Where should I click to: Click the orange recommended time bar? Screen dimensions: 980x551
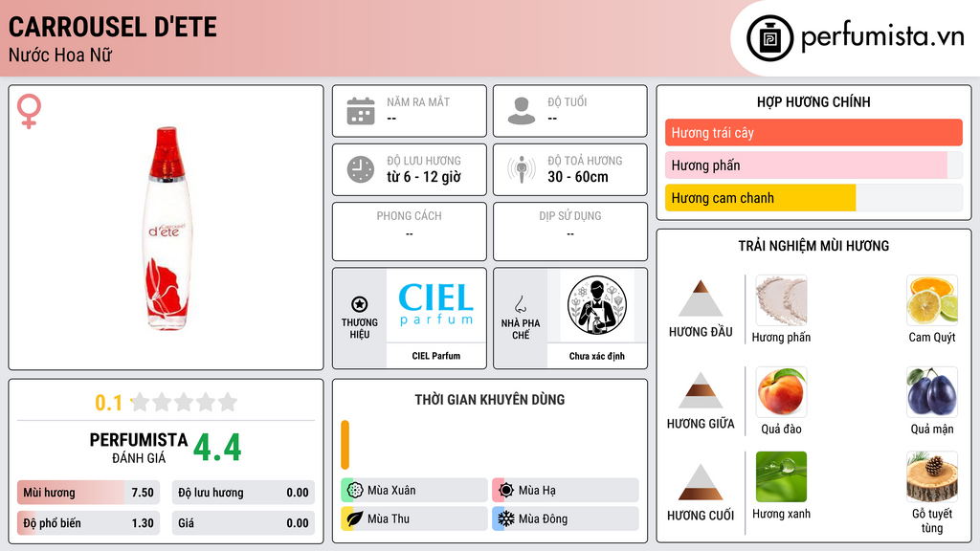345,445
